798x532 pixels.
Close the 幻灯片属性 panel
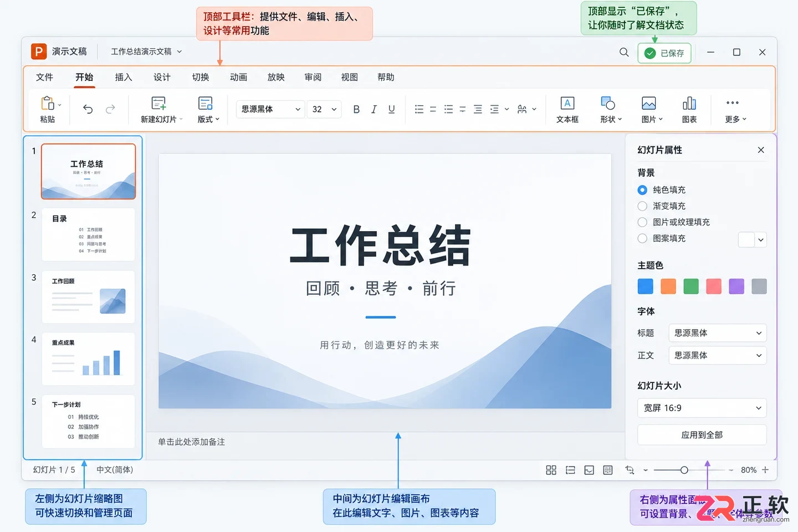[761, 150]
